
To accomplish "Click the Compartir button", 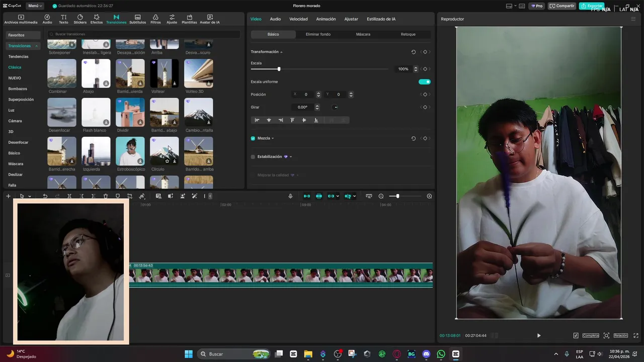I will coord(562,6).
